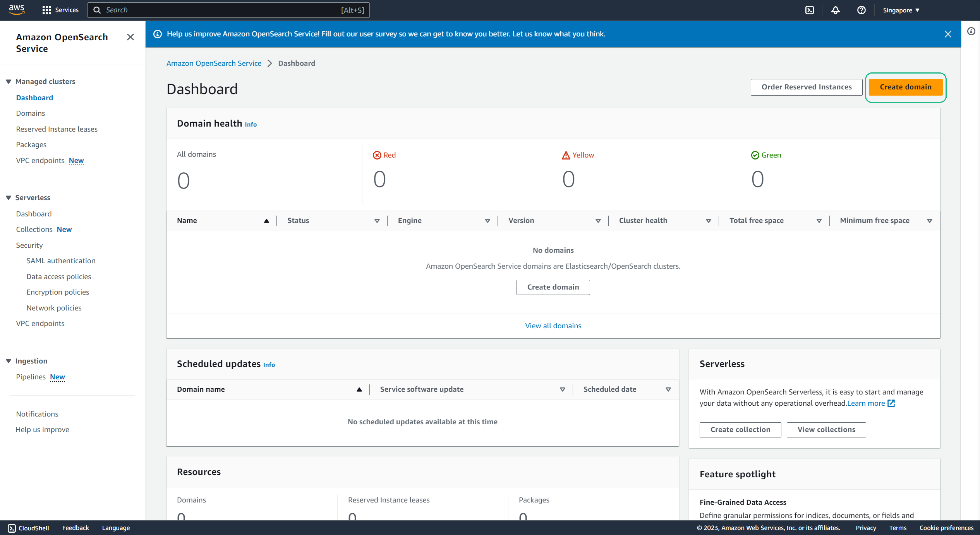Open VPC endpoints under Managed clusters
The image size is (980, 535).
(40, 161)
